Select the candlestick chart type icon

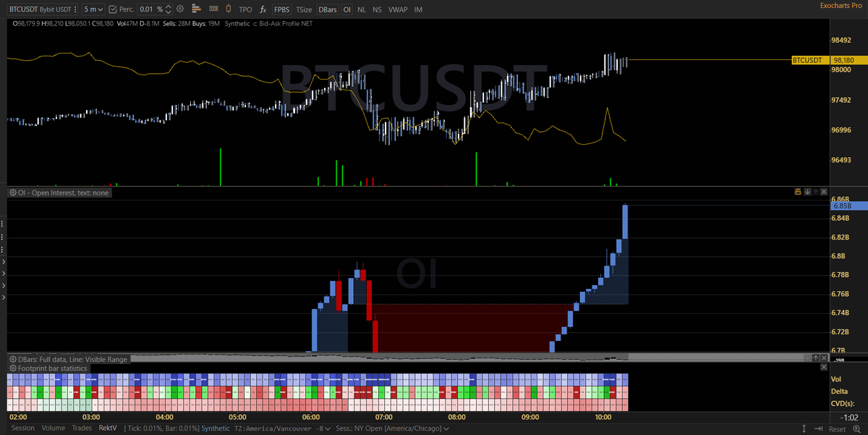pos(229,9)
